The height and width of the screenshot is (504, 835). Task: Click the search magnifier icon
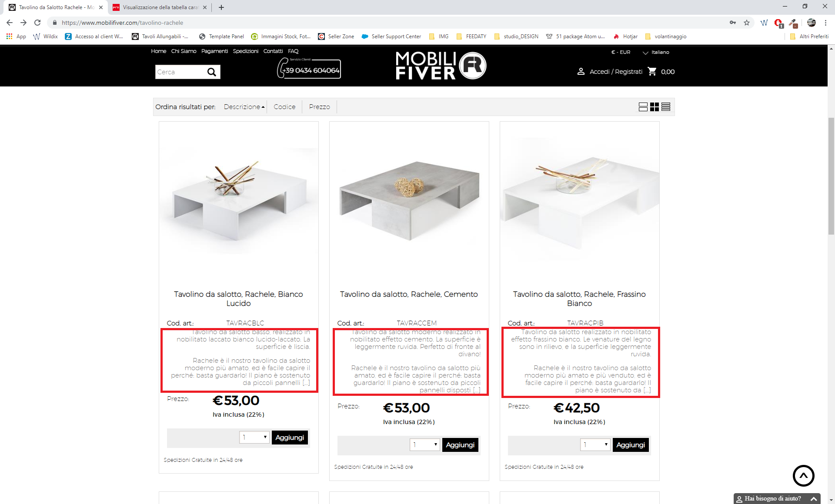point(211,72)
